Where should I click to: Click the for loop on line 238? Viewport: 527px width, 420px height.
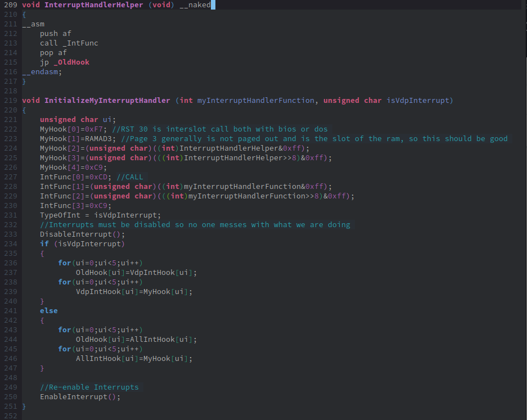101,282
